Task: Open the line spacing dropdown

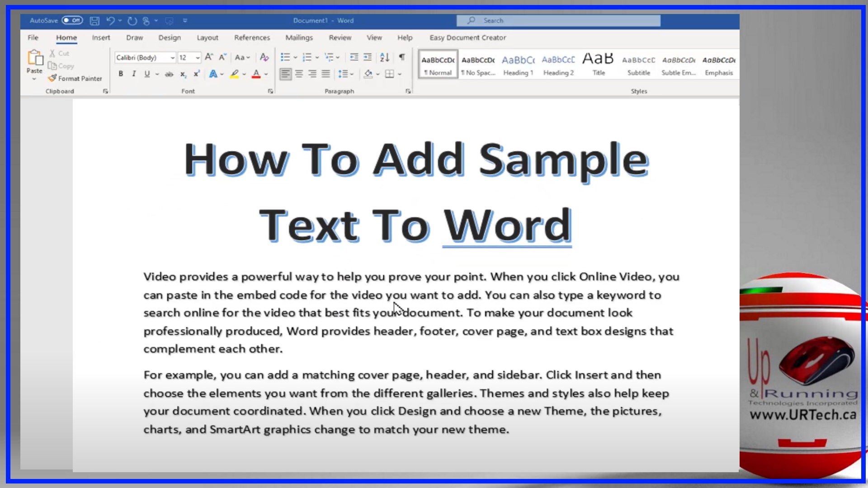Action: (x=351, y=74)
